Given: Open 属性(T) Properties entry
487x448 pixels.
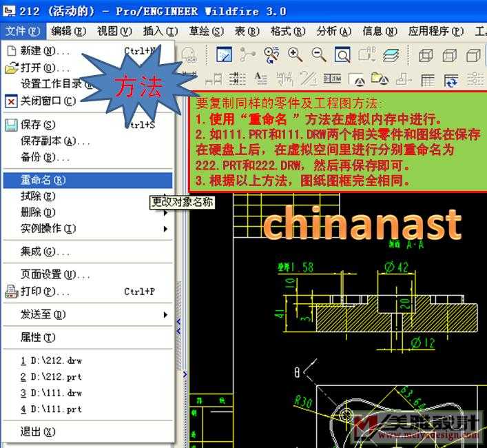Looking at the screenshot, I should [87, 338].
